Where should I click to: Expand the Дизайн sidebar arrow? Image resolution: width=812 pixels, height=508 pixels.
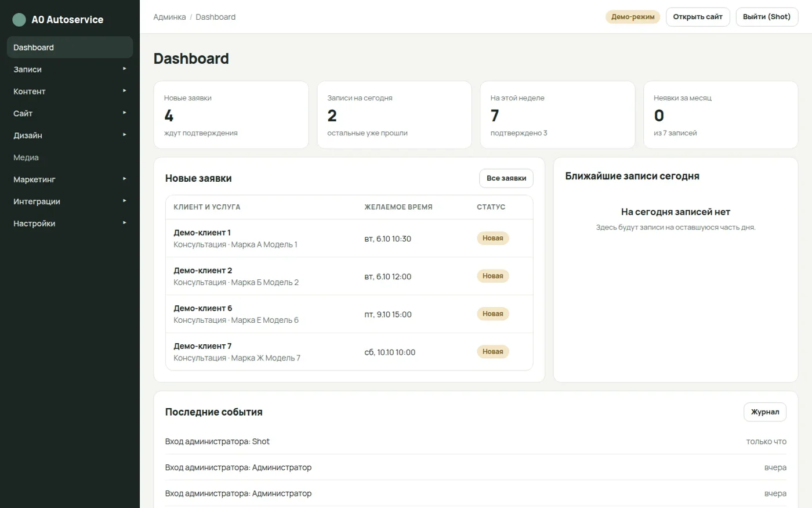tap(125, 135)
